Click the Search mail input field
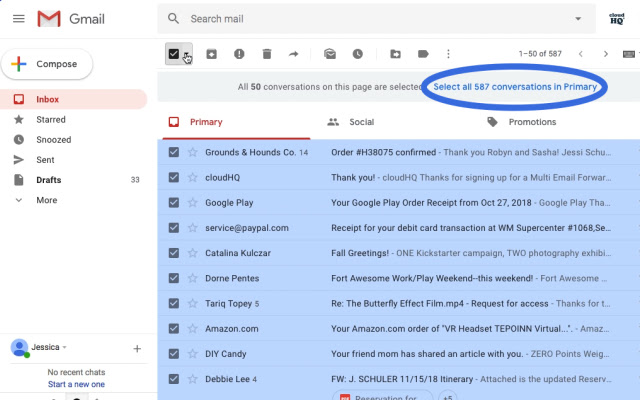The width and height of the screenshot is (640, 400). click(x=370, y=19)
